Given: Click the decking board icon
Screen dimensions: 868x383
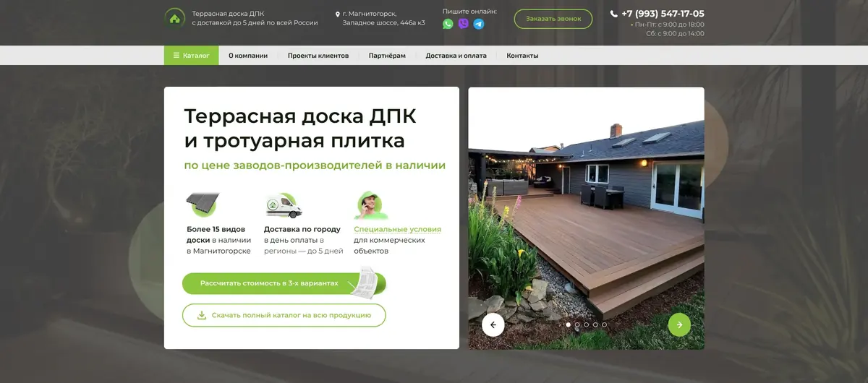Looking at the screenshot, I should coord(203,205).
